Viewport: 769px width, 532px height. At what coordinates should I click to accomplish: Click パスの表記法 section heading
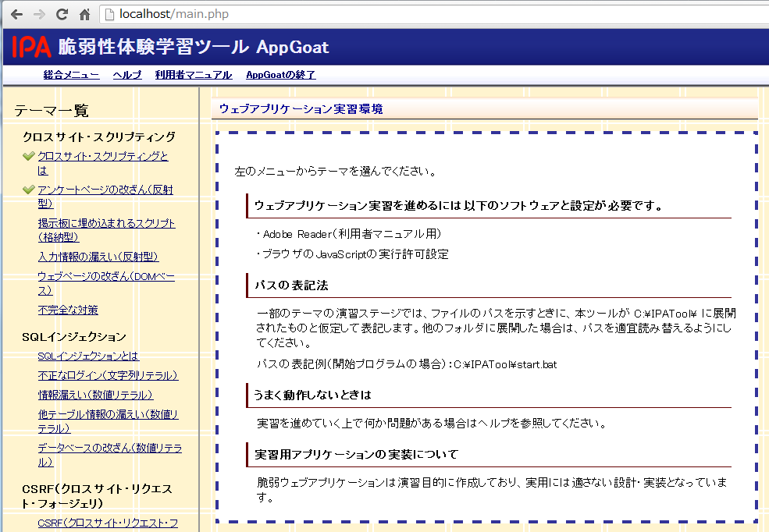(291, 286)
